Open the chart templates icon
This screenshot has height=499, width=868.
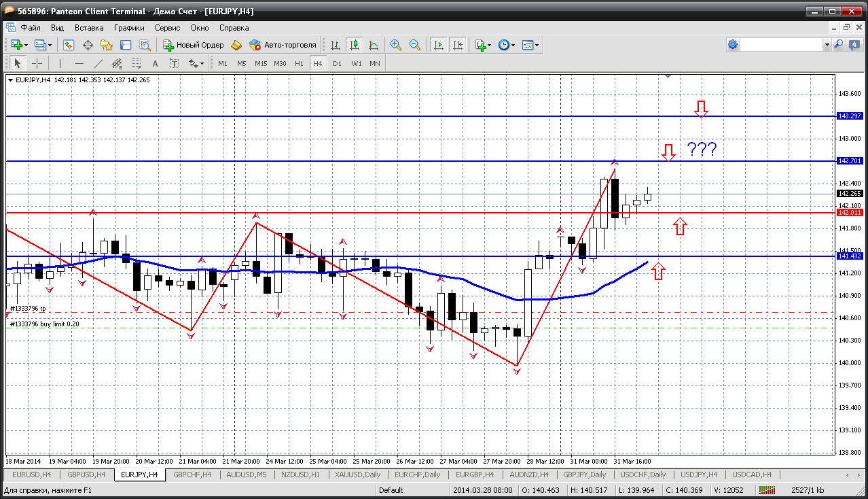[x=528, y=45]
